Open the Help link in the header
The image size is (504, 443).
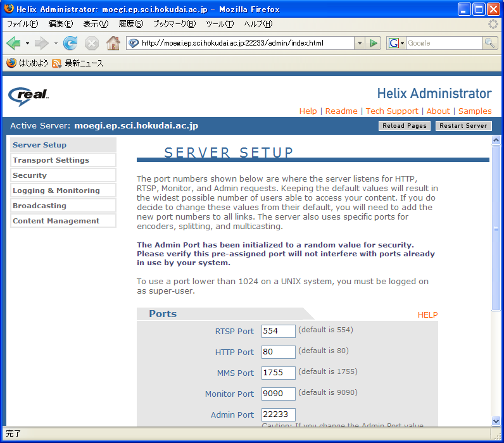tap(308, 111)
